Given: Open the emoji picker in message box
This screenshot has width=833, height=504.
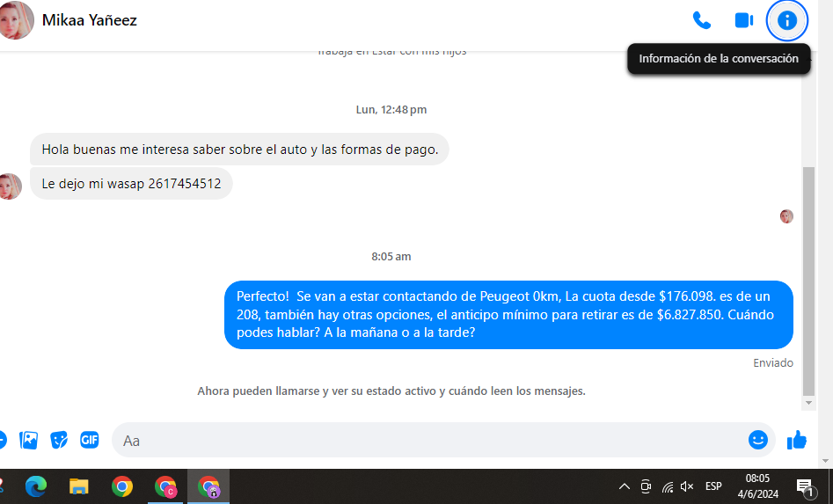Looking at the screenshot, I should click(757, 440).
